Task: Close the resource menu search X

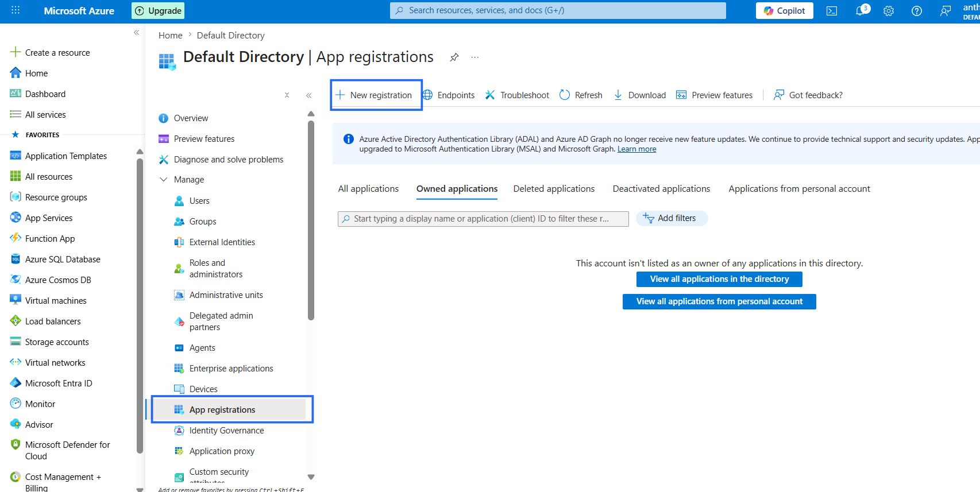Action: point(287,95)
